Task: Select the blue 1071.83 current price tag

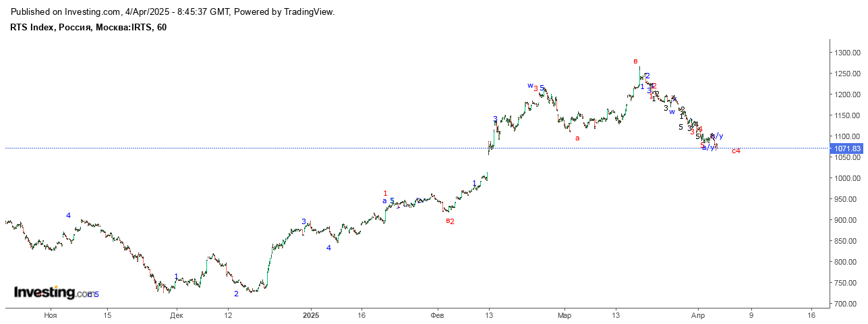Action: coord(847,148)
